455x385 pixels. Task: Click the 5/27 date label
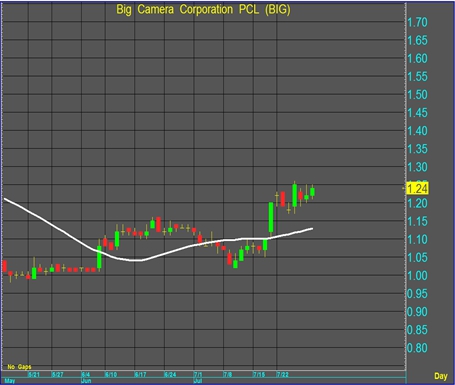[58, 374]
